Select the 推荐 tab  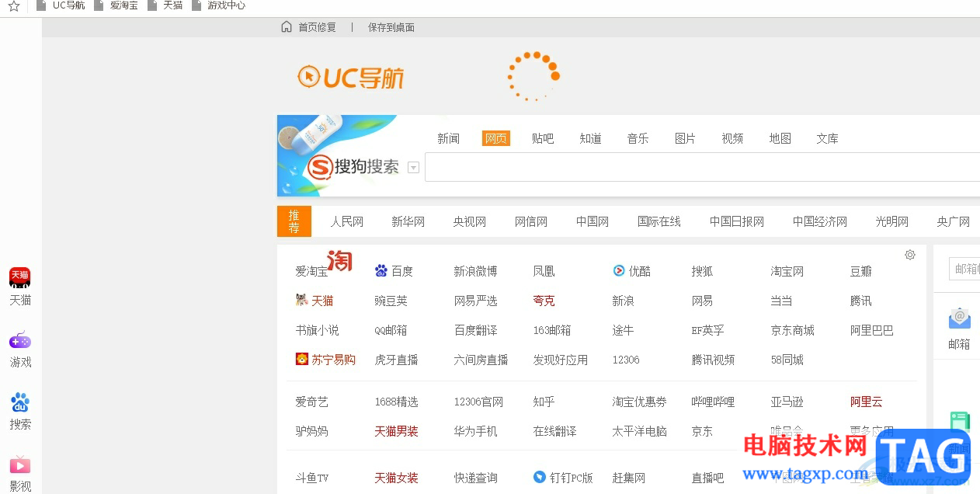point(294,221)
